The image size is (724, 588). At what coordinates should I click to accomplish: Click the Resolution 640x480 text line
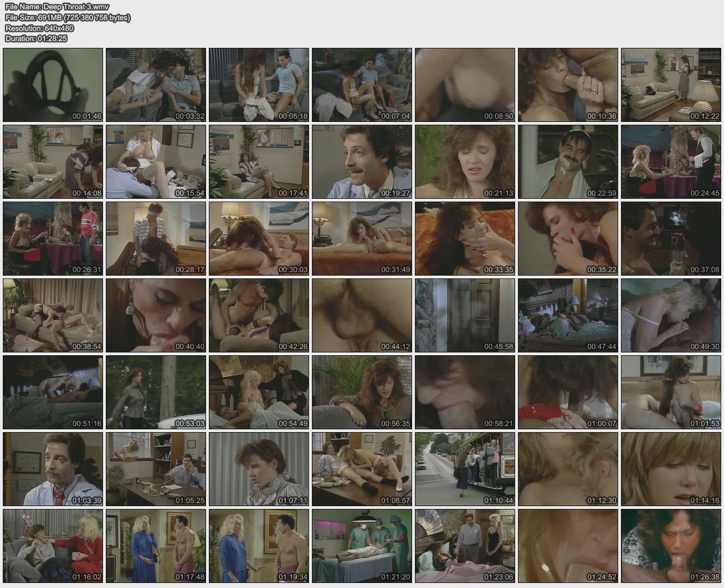point(40,28)
